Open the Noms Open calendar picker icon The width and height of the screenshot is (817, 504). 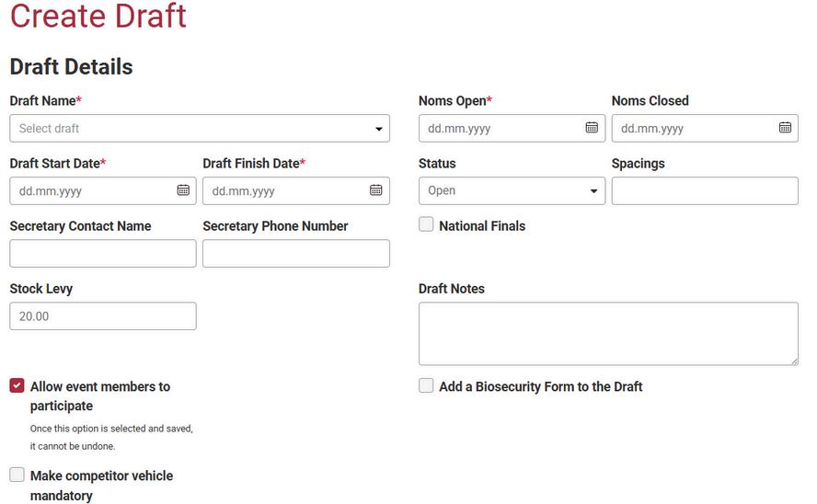pos(592,128)
